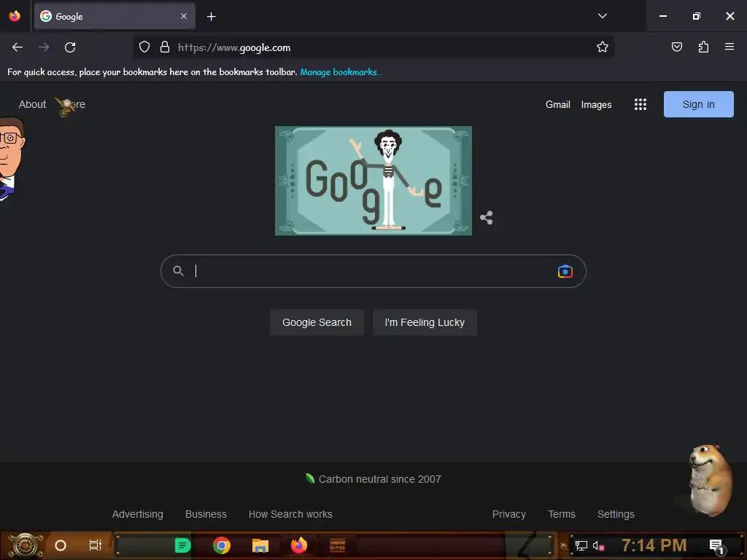
Task: Reload the current Google page
Action: coord(70,47)
